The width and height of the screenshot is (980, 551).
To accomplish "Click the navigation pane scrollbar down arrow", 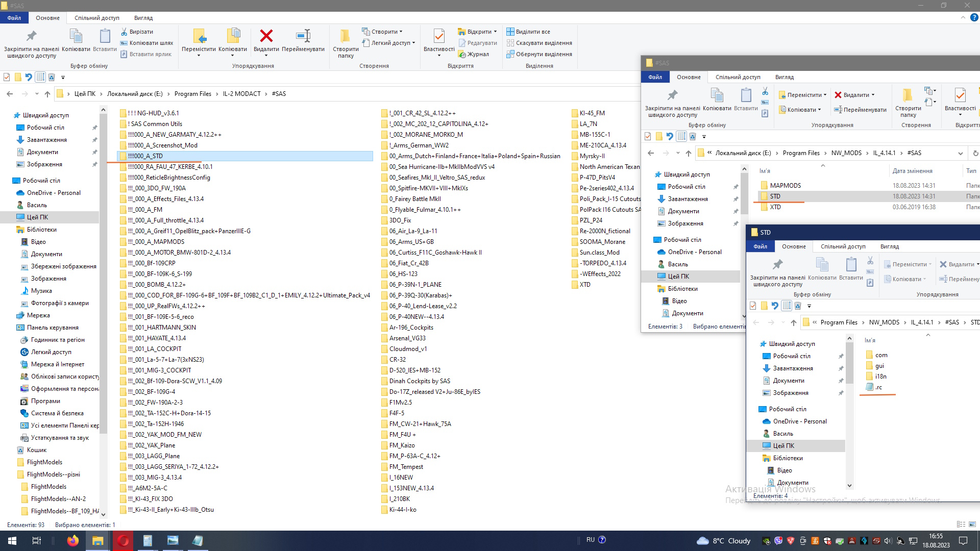I will 103,514.
